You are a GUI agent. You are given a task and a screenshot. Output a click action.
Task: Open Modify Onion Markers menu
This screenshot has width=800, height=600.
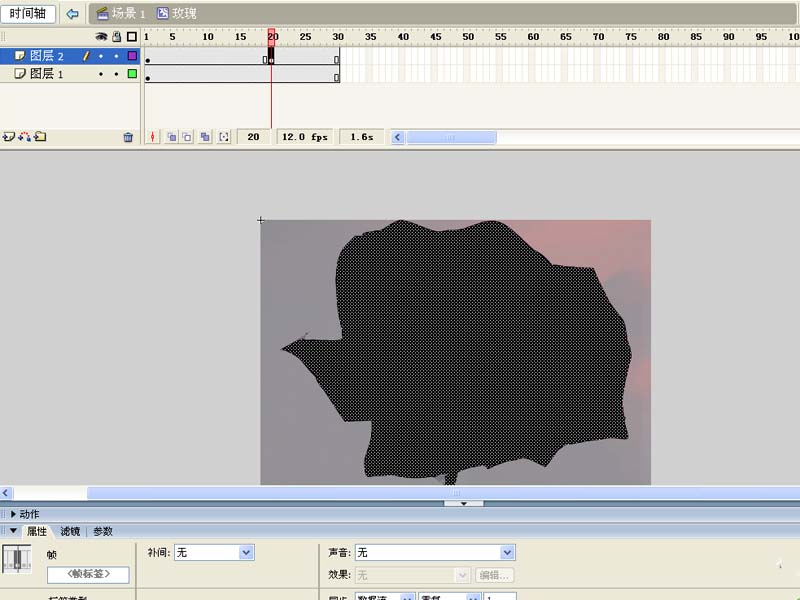(x=224, y=137)
